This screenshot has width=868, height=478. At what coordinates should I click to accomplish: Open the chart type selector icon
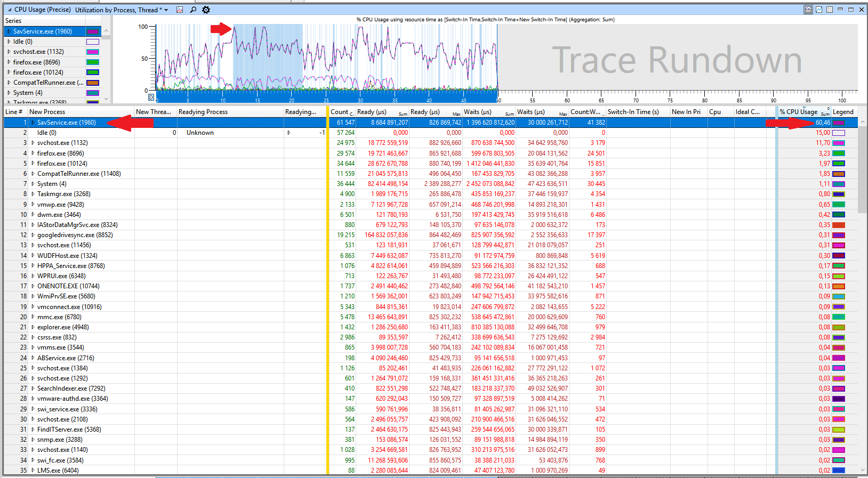pyautogui.click(x=180, y=10)
